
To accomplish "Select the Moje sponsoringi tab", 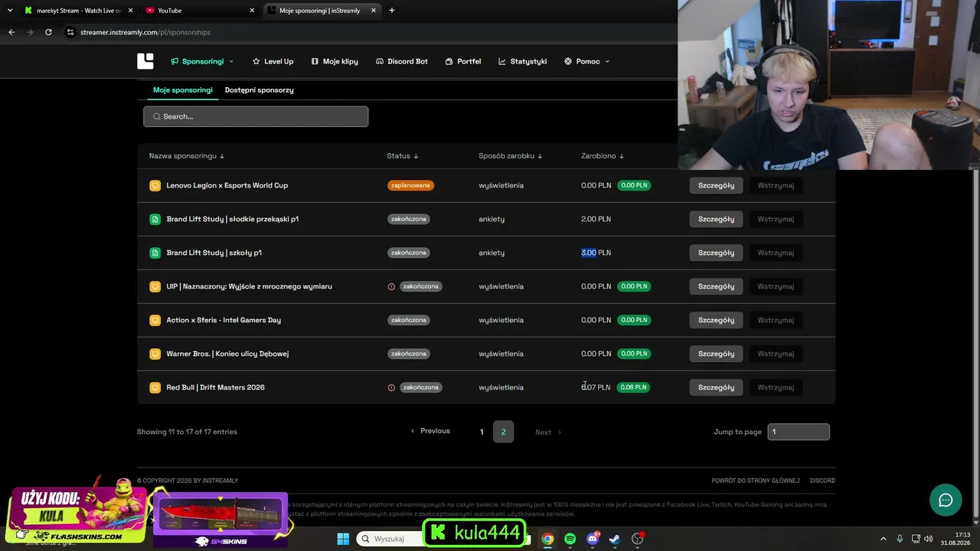I will [182, 90].
